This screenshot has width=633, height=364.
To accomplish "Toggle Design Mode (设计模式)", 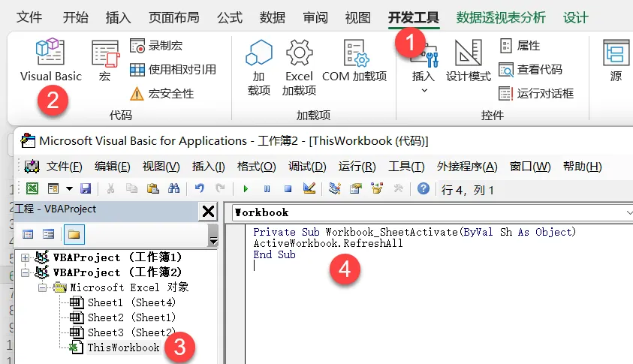I will tap(469, 61).
